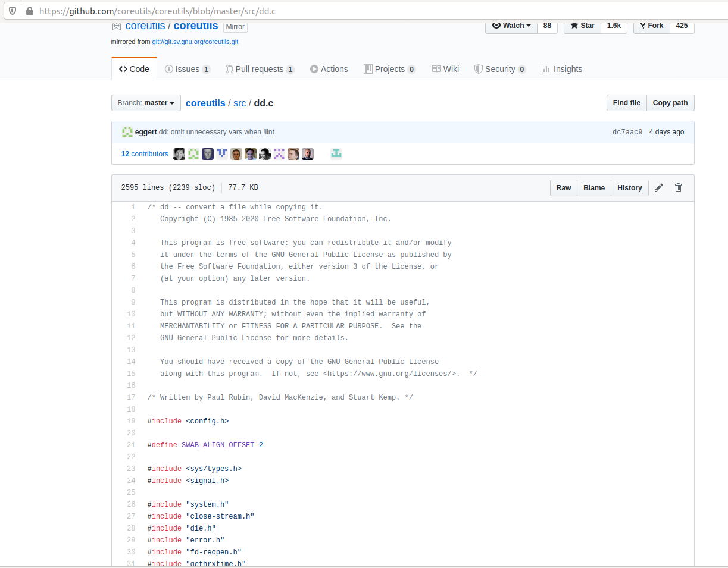This screenshot has width=728, height=568.
Task: Click the Mirror badge next to repository name
Action: point(235,27)
